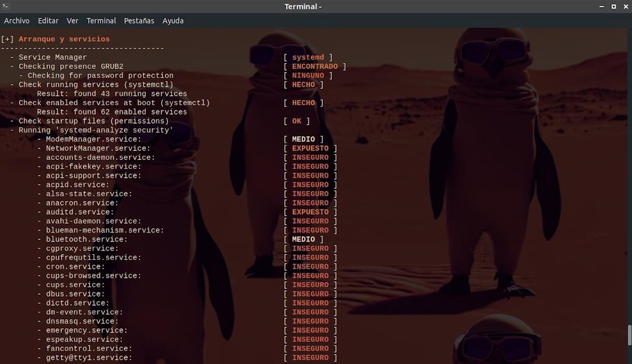The width and height of the screenshot is (632, 364).
Task: Click the "Terminal -" window title text
Action: click(303, 6)
